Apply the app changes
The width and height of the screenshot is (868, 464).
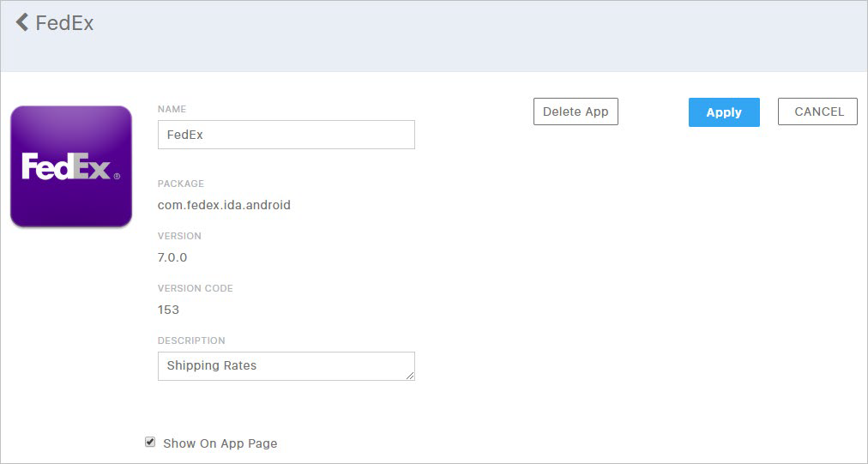coord(724,112)
